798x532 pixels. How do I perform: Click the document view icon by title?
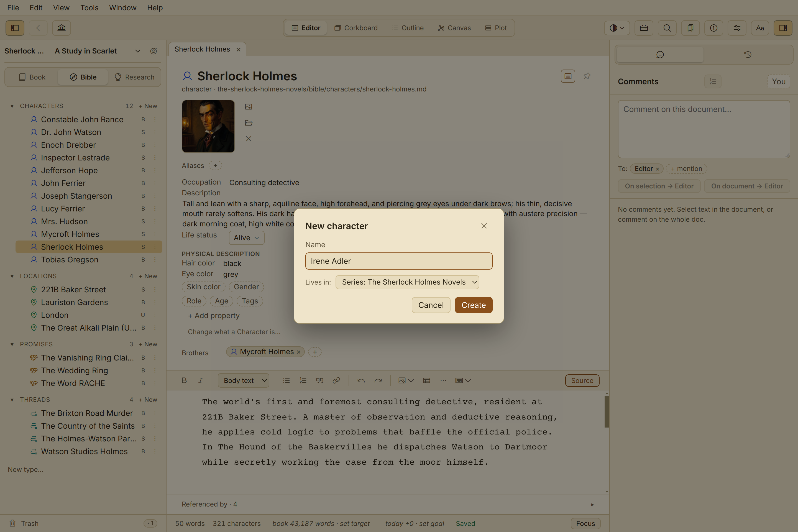coord(568,76)
